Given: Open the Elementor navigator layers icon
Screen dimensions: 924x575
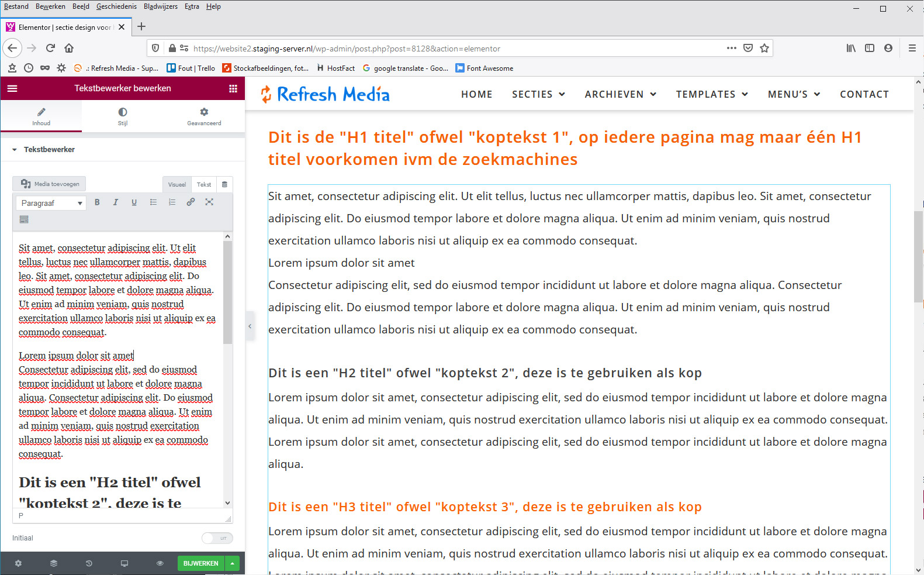Looking at the screenshot, I should click(54, 563).
